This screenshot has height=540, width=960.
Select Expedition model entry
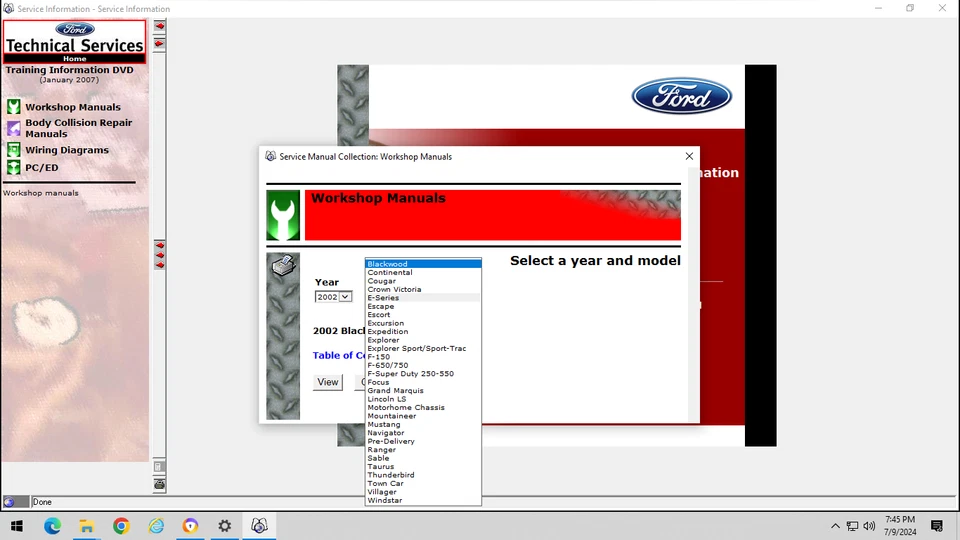point(423,331)
